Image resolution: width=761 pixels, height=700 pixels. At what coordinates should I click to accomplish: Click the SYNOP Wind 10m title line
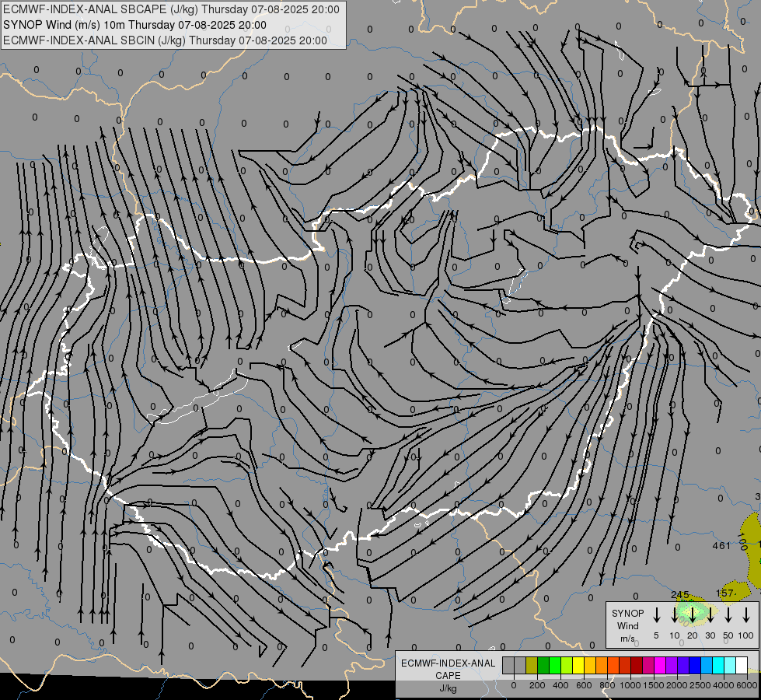pyautogui.click(x=134, y=25)
